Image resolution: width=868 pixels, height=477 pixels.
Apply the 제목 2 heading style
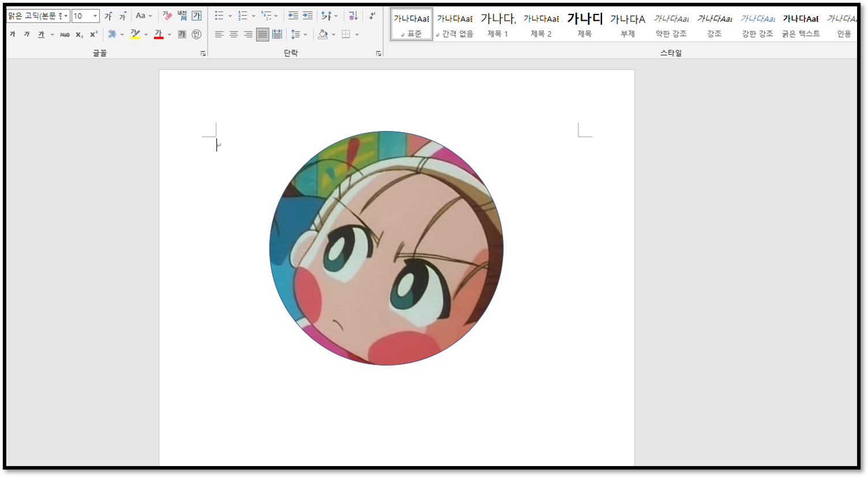tap(541, 25)
